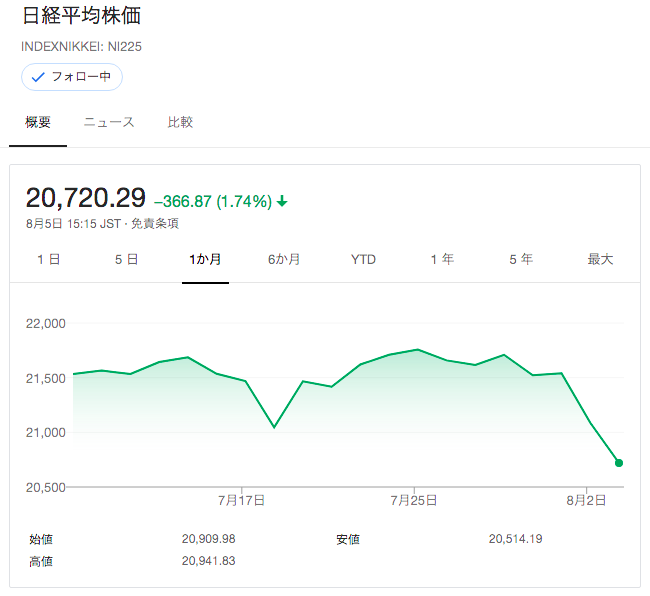Screen dimensions: 650x596
Task: Click the 7月25日 axis label
Action: pos(414,500)
